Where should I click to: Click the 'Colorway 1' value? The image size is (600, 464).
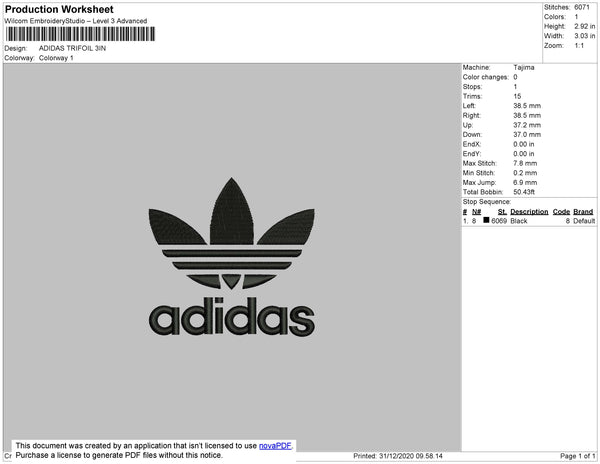pyautogui.click(x=56, y=58)
